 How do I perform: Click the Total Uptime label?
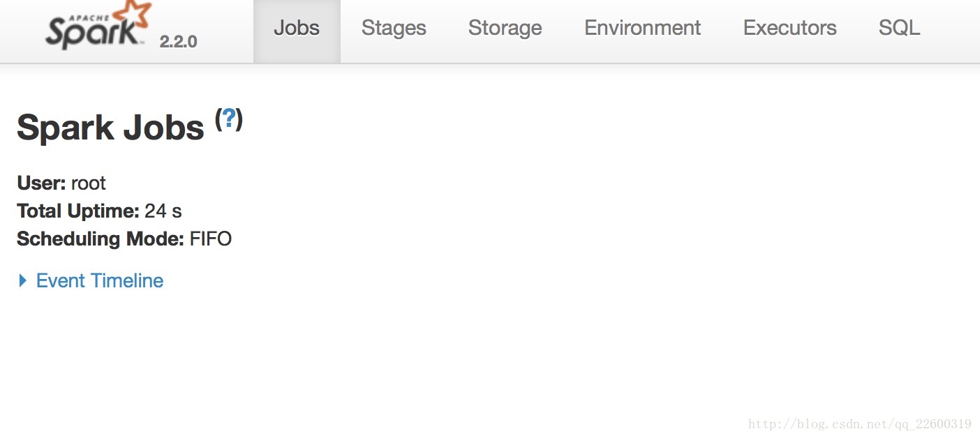click(77, 211)
